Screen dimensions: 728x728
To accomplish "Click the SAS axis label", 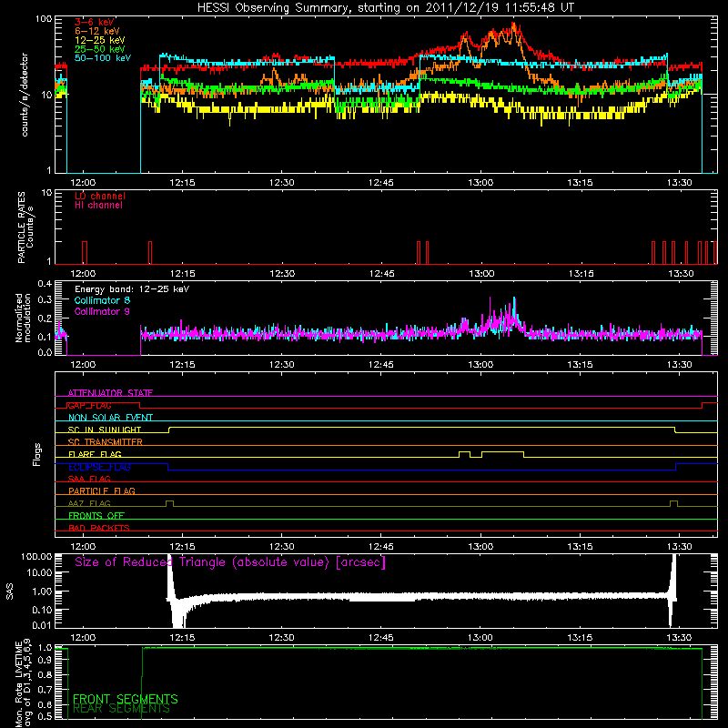I will tap(10, 591).
